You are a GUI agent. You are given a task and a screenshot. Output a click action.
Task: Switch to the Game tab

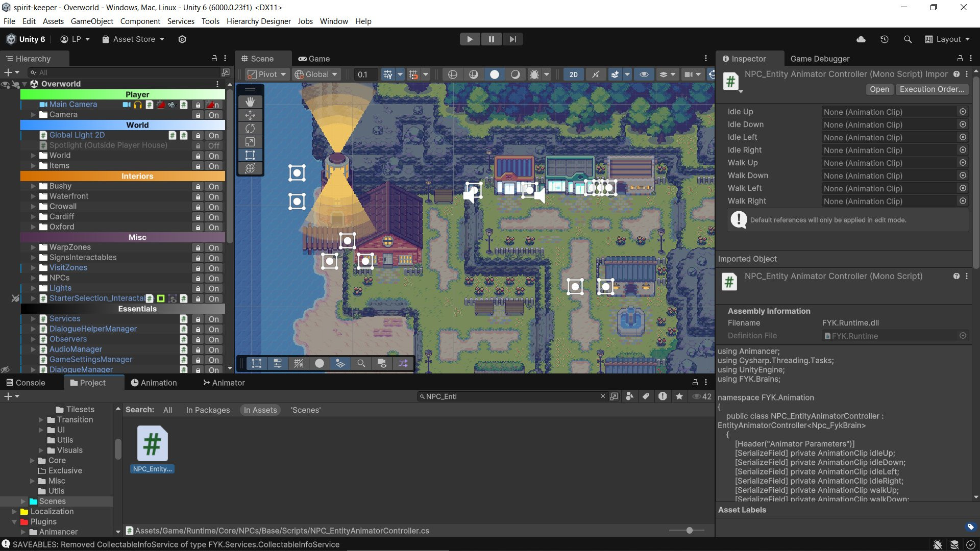coord(314,59)
